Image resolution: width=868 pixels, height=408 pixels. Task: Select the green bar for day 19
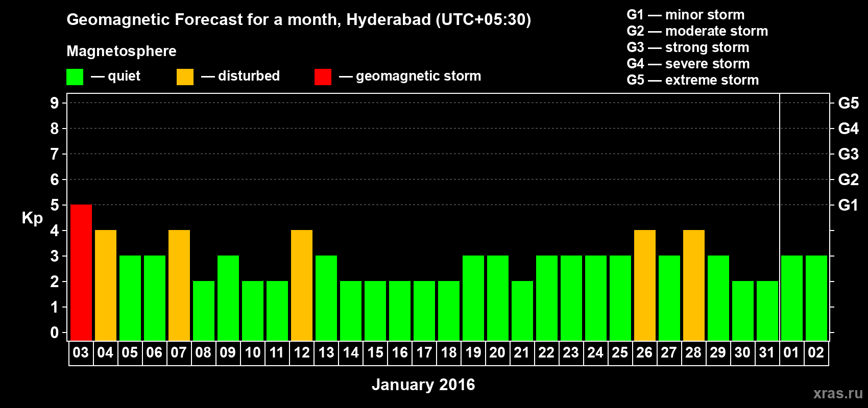[x=473, y=298]
